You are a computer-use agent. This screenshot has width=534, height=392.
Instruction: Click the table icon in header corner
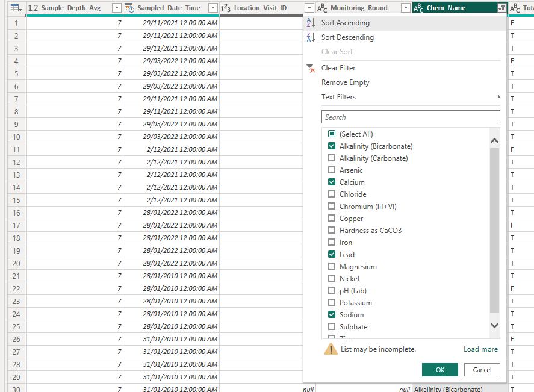click(x=16, y=8)
